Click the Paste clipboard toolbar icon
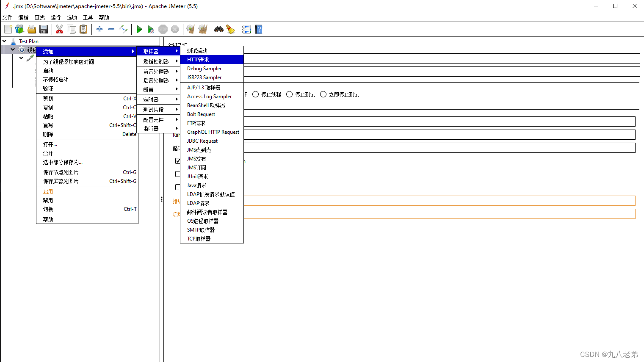644x362 pixels. 84,29
